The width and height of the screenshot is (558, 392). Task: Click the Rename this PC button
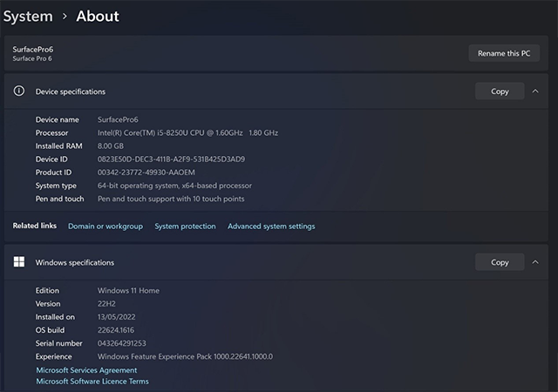(504, 53)
